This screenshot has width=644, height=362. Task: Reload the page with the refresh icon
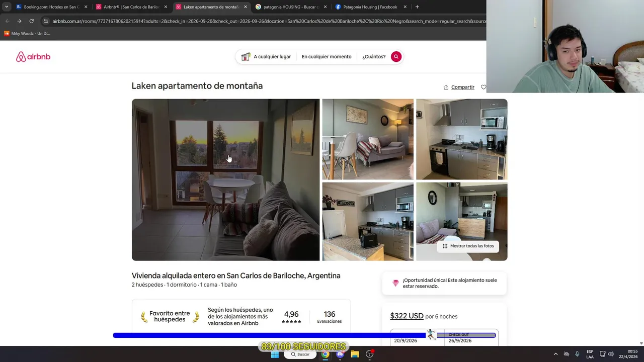tap(31, 21)
